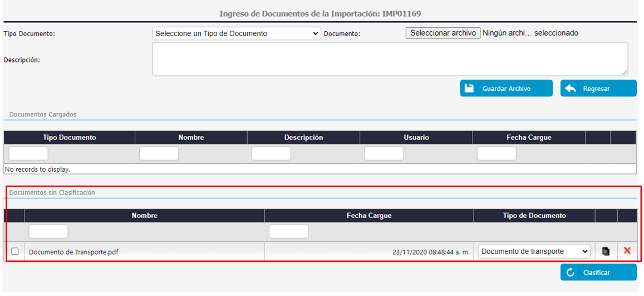Click the floppy disk icon on Guardar Archivo
This screenshot has height=296, width=644.
pyautogui.click(x=469, y=89)
